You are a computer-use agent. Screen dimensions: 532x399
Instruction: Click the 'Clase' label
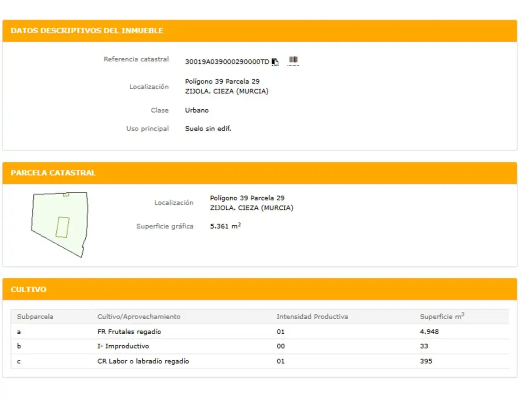pyautogui.click(x=160, y=110)
